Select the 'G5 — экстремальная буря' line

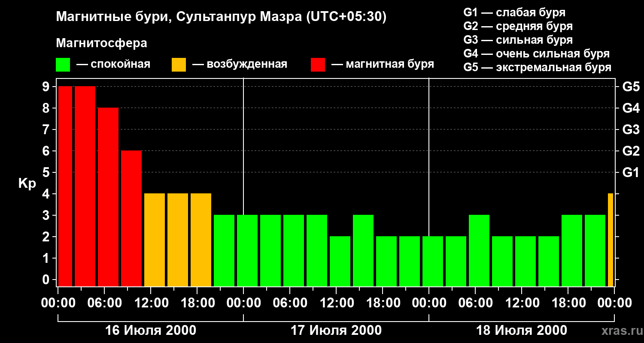coord(538,68)
